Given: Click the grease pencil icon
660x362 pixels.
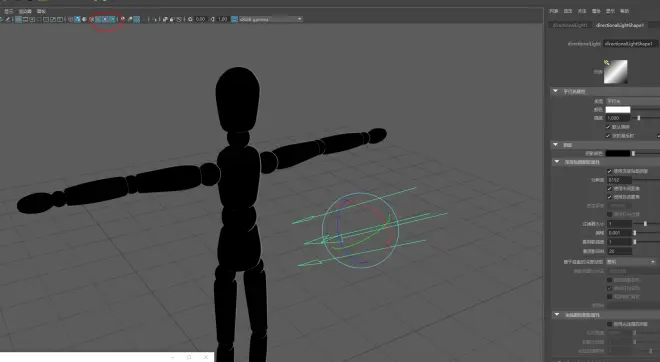Looking at the screenshot, I should [x=8, y=19].
